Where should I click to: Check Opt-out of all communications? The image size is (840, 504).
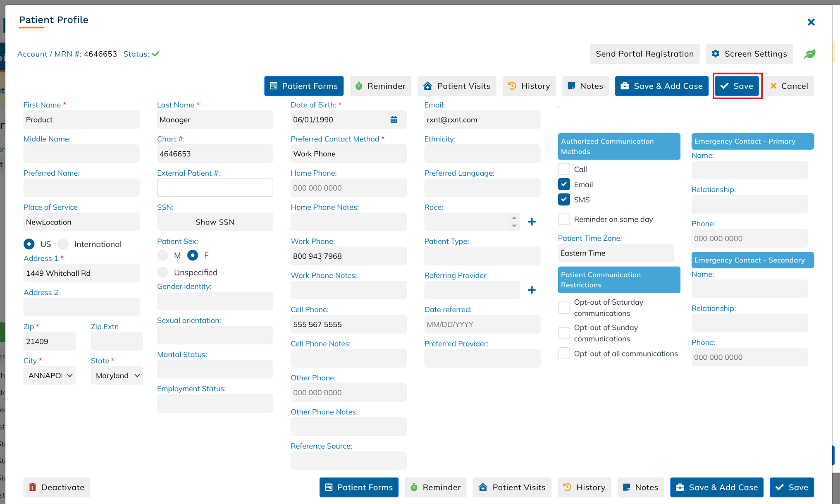(564, 354)
